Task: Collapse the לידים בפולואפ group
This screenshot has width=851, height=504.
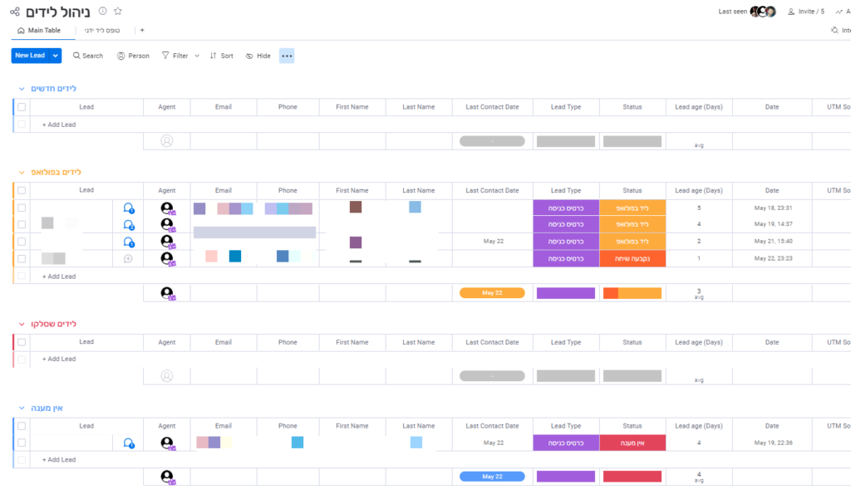Action: pos(22,173)
